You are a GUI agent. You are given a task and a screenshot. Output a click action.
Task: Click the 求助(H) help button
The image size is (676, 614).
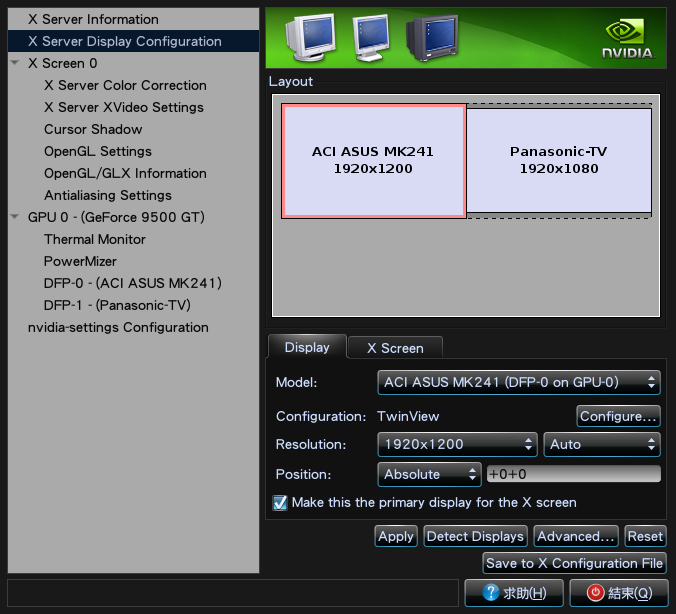[x=514, y=593]
